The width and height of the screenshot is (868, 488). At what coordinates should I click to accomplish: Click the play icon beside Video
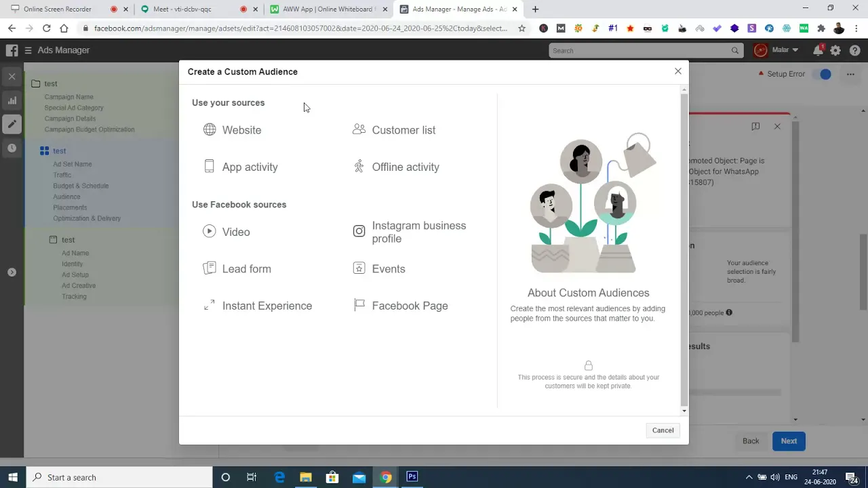[210, 231]
